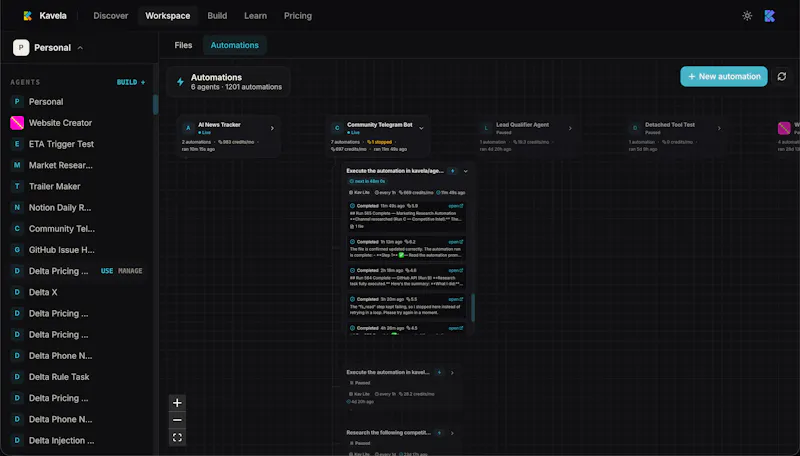Open the Workspace page
This screenshot has height=456, width=800.
167,16
